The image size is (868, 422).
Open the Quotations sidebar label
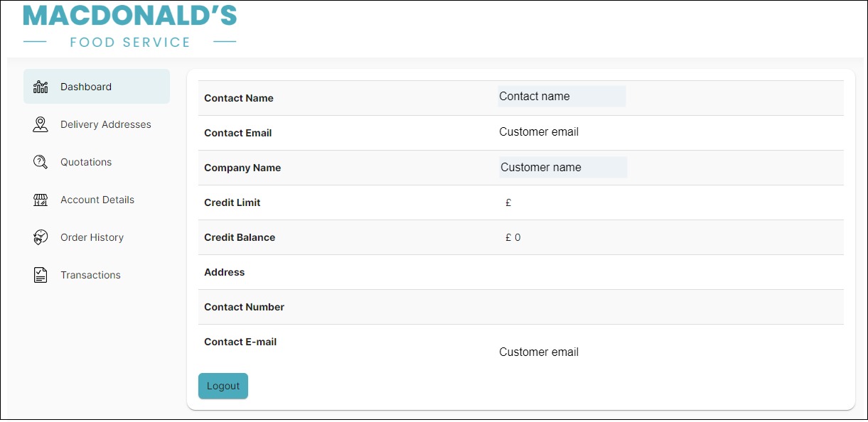tap(86, 162)
